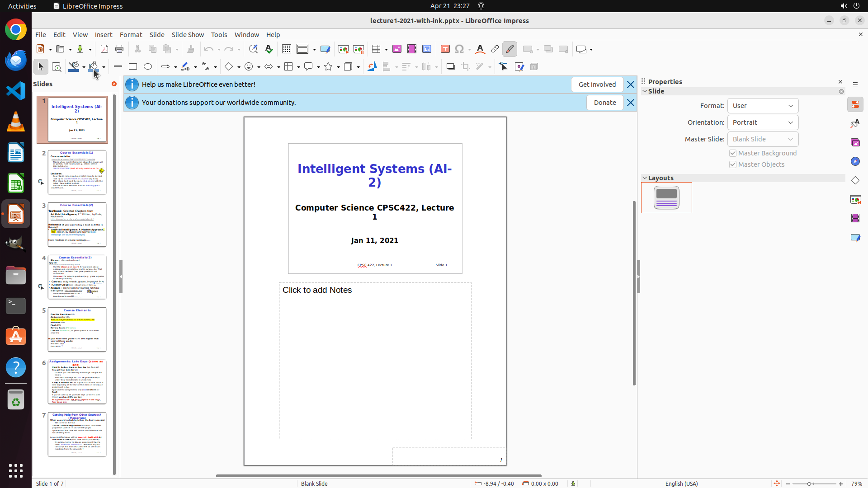The image size is (868, 488).
Task: Click the Export as PDF icon
Action: point(104,49)
